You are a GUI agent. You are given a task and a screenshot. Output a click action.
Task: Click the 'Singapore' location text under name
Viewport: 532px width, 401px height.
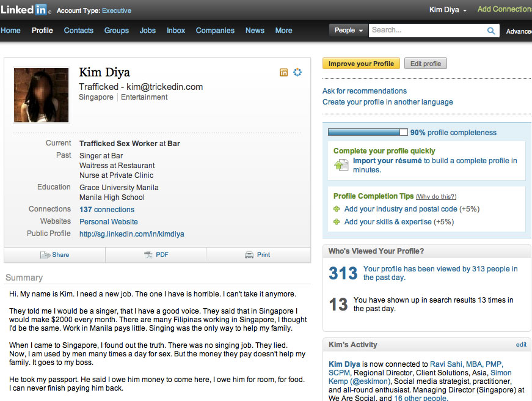(96, 97)
